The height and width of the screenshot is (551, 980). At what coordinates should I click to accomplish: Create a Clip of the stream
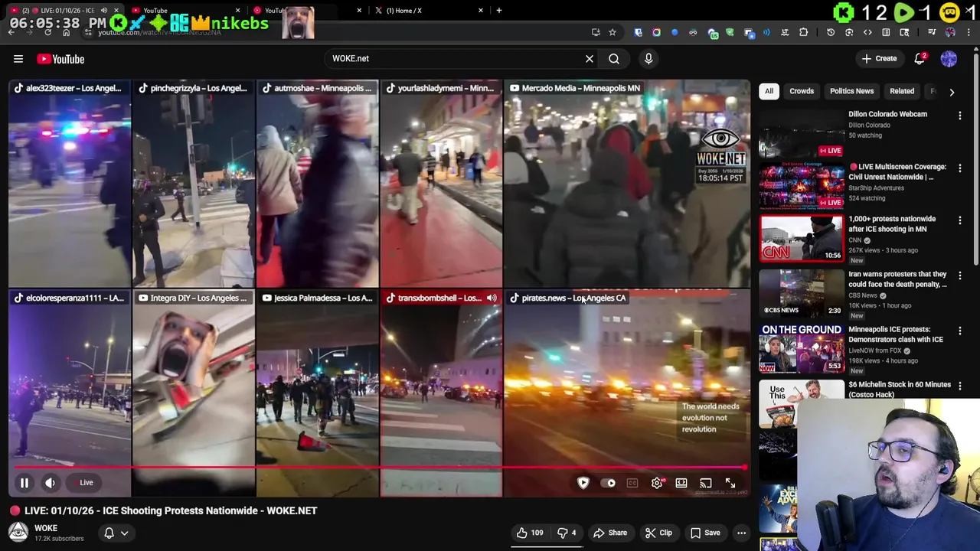click(658, 533)
